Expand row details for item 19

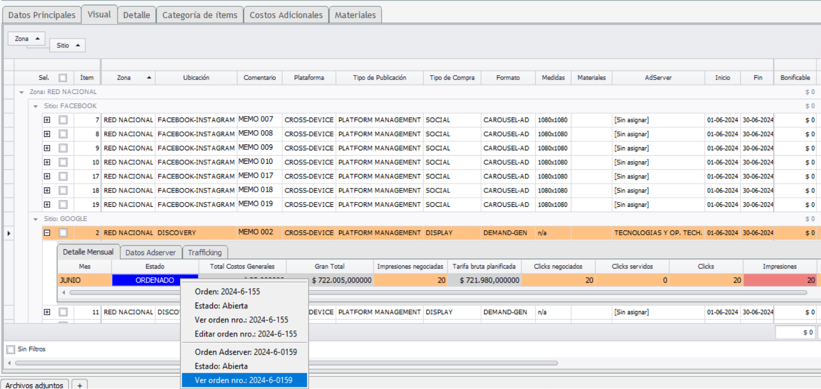click(x=47, y=205)
